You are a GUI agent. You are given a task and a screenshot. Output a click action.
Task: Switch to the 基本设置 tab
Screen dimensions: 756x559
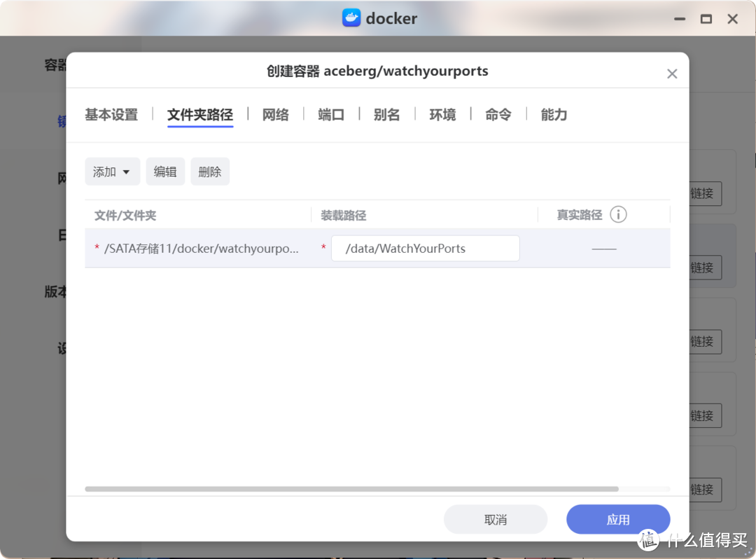coord(111,114)
